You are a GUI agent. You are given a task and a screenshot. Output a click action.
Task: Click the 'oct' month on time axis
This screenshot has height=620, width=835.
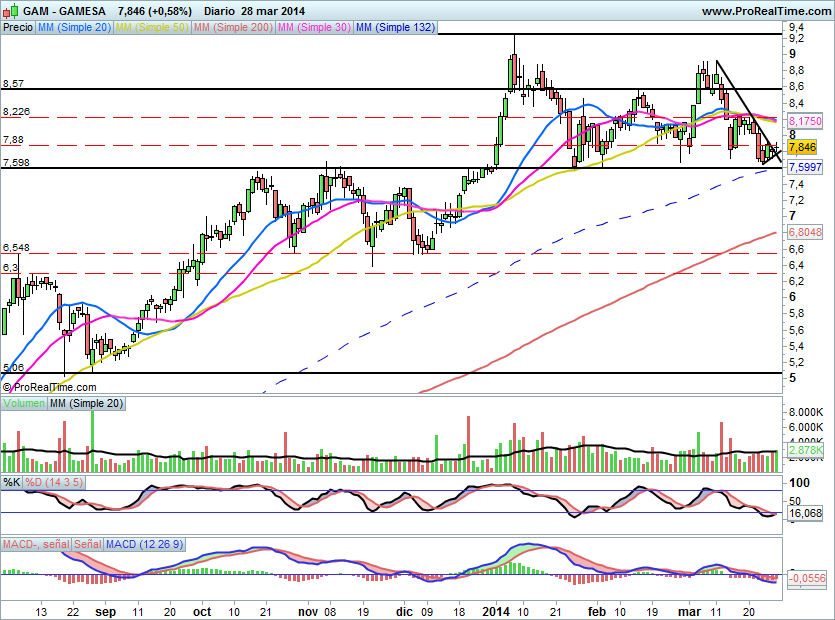coord(202,612)
